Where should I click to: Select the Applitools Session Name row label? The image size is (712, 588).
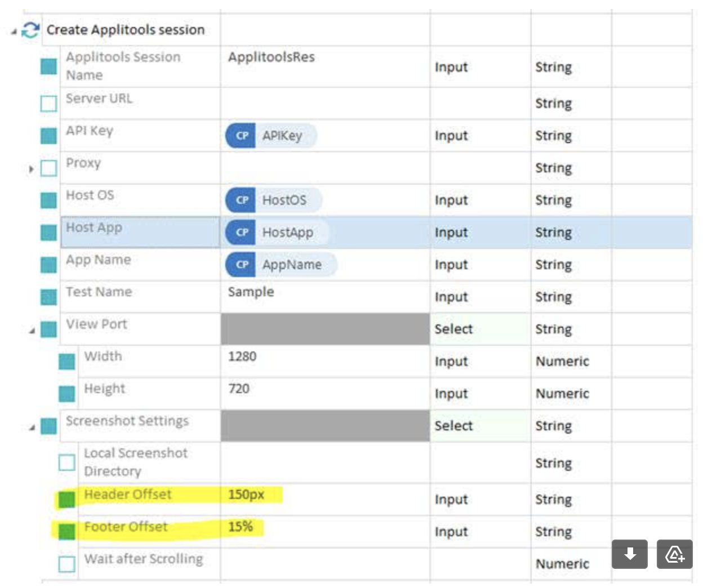[x=123, y=66]
